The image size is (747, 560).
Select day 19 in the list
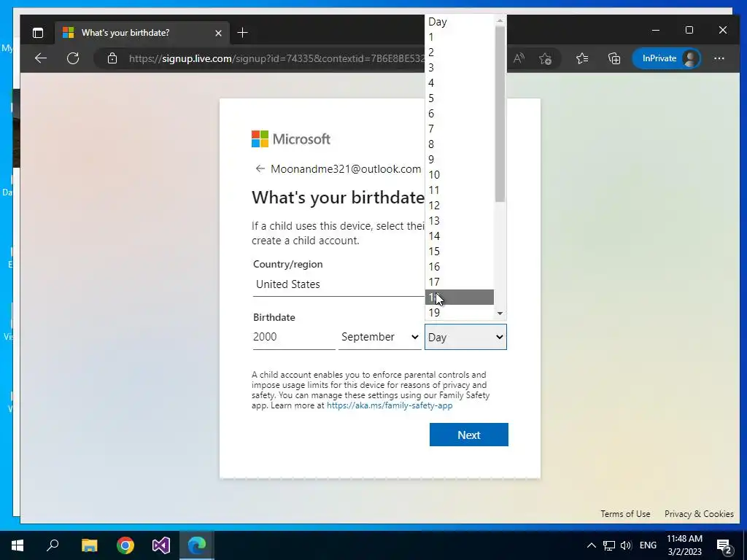tap(460, 313)
